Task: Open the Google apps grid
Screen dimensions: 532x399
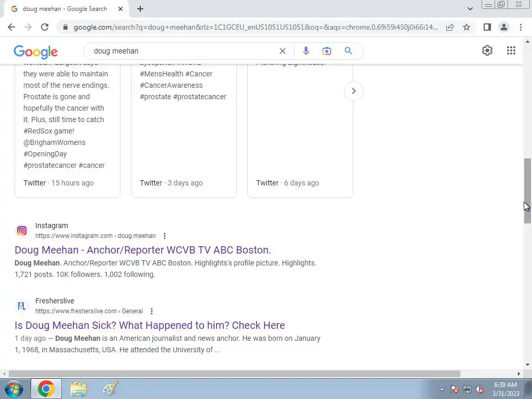Action: point(511,50)
